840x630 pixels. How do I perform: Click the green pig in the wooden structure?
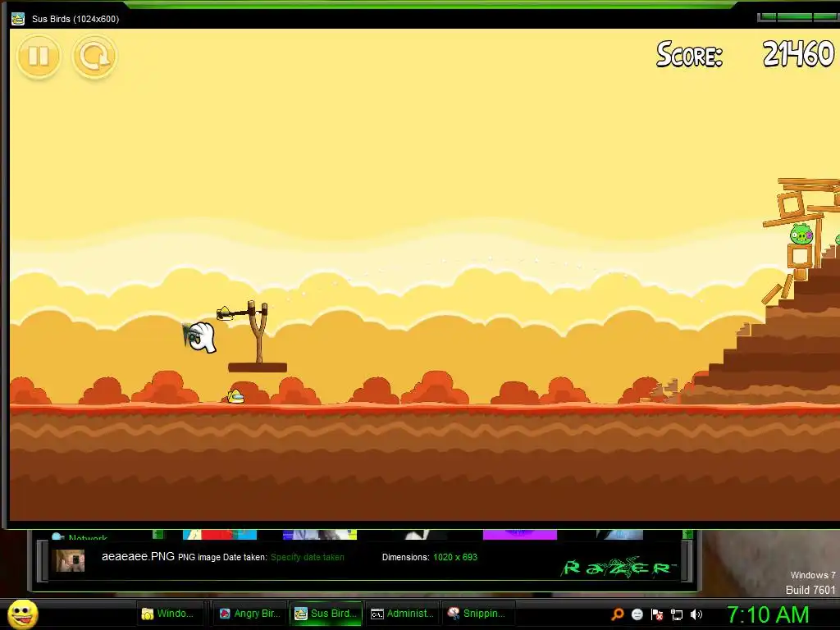pyautogui.click(x=801, y=234)
